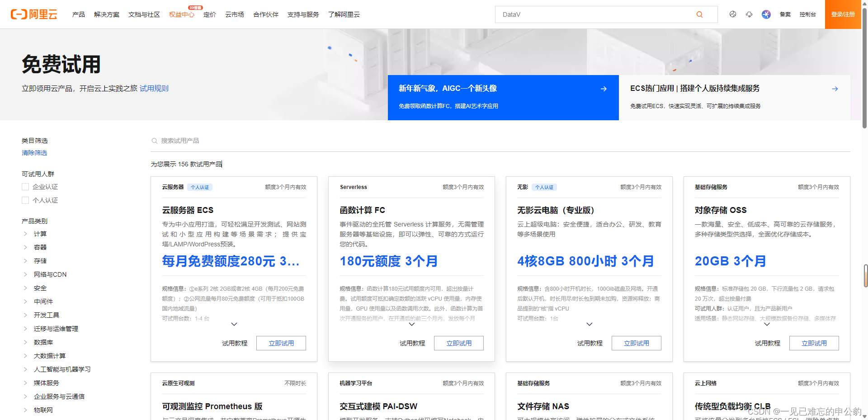Expand the 企业服务与云通信 category
The width and height of the screenshot is (868, 420).
click(25, 396)
